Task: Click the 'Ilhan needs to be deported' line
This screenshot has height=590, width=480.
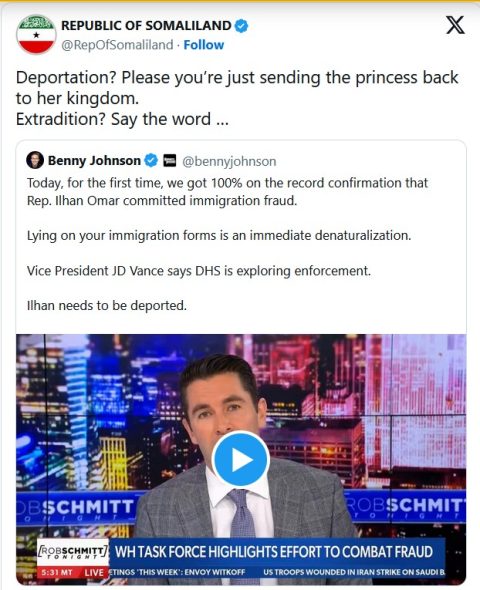Action: tap(107, 306)
